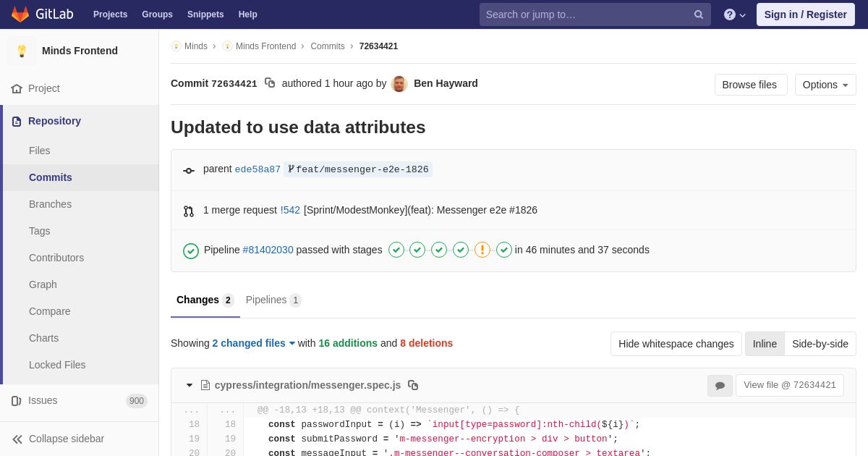This screenshot has width=868, height=456.
Task: Open the Options dropdown
Action: [825, 85]
